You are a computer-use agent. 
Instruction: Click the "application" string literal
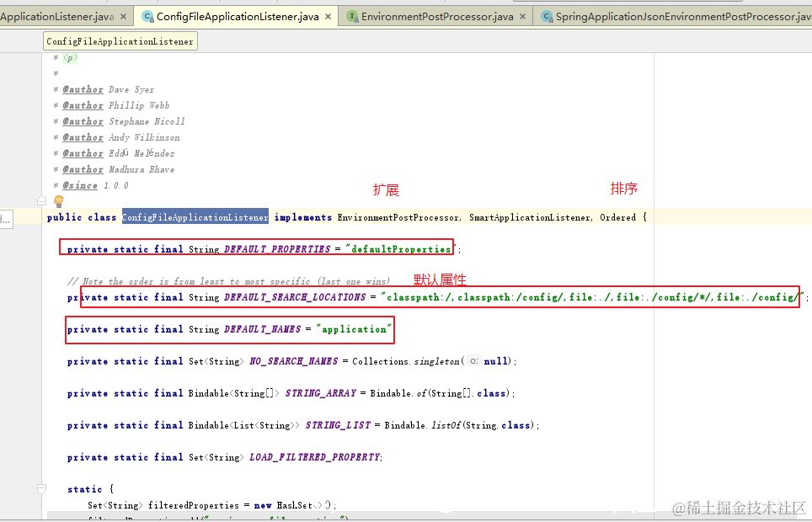[355, 329]
